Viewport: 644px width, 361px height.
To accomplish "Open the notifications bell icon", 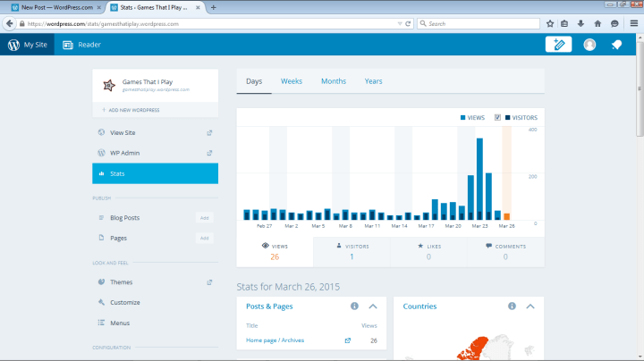I will coord(616,45).
